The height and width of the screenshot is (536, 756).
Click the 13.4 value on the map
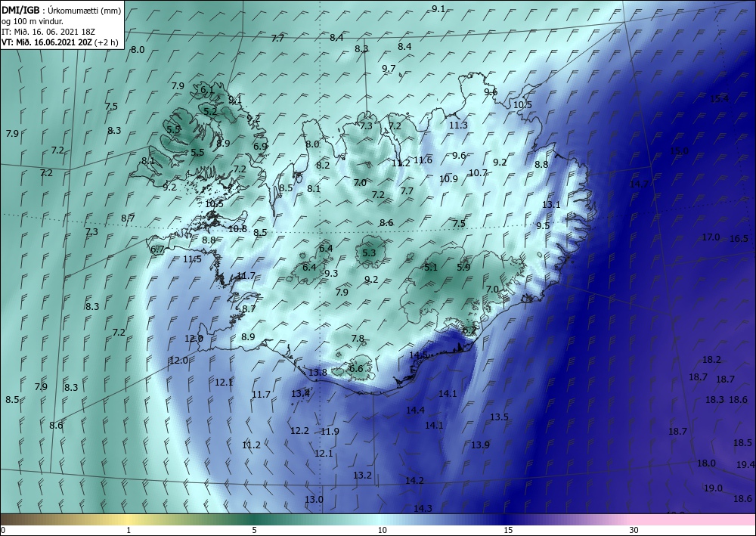point(300,394)
